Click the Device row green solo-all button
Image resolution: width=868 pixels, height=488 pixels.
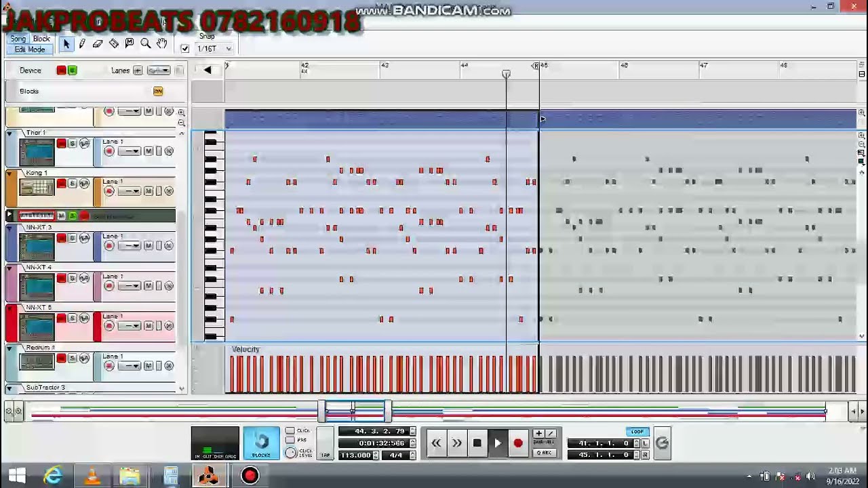73,70
